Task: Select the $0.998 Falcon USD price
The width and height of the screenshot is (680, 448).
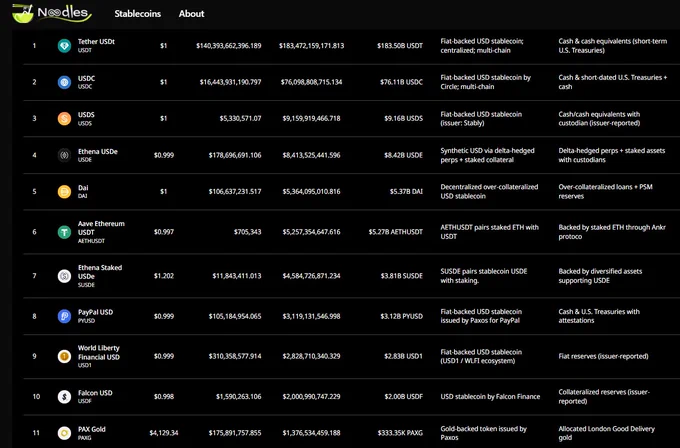Action: [163, 396]
